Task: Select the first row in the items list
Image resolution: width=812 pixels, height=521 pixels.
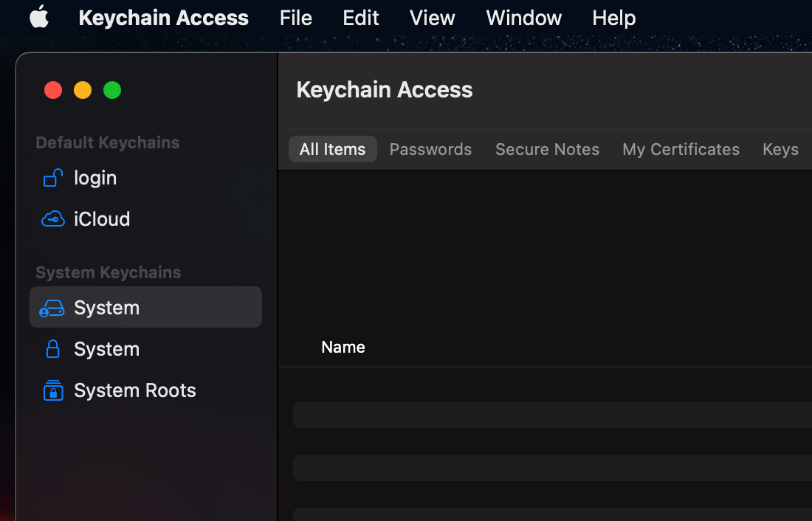Action: 552,415
